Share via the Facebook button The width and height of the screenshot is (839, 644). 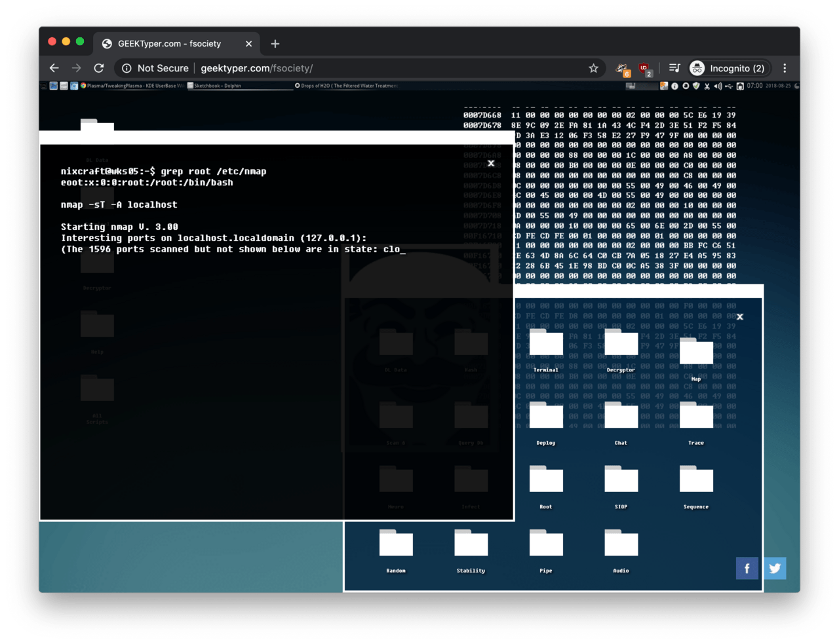(x=747, y=568)
